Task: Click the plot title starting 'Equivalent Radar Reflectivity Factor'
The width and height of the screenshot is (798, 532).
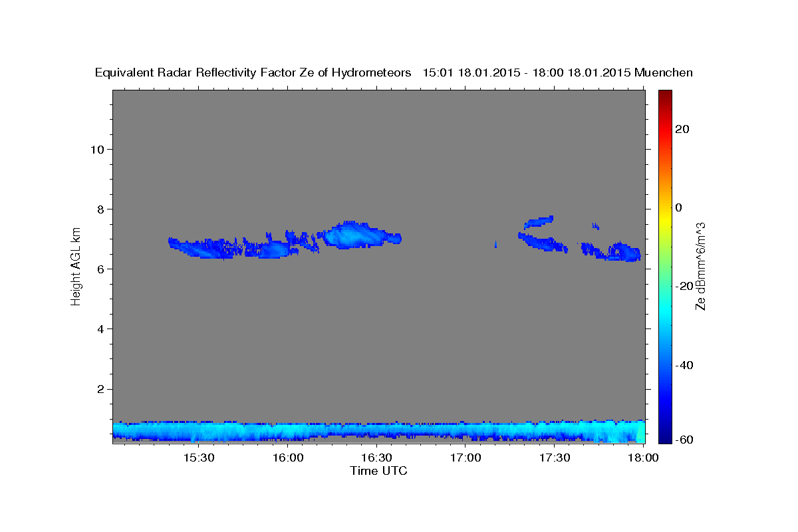Action: 394,72
